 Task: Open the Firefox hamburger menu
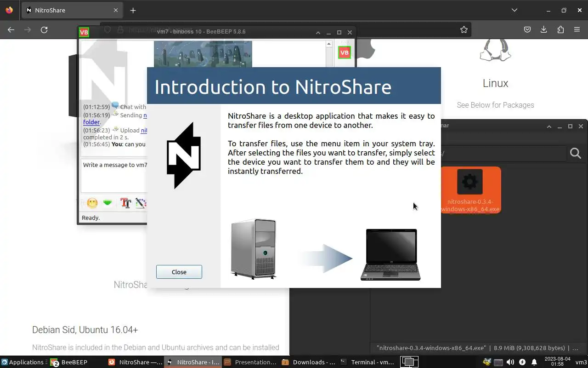tap(577, 29)
